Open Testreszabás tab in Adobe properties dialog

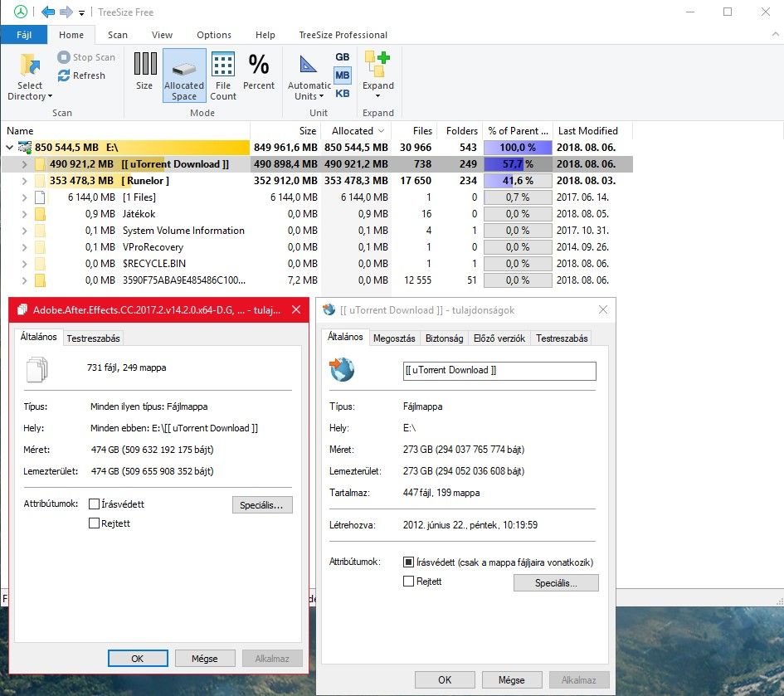[x=94, y=338]
